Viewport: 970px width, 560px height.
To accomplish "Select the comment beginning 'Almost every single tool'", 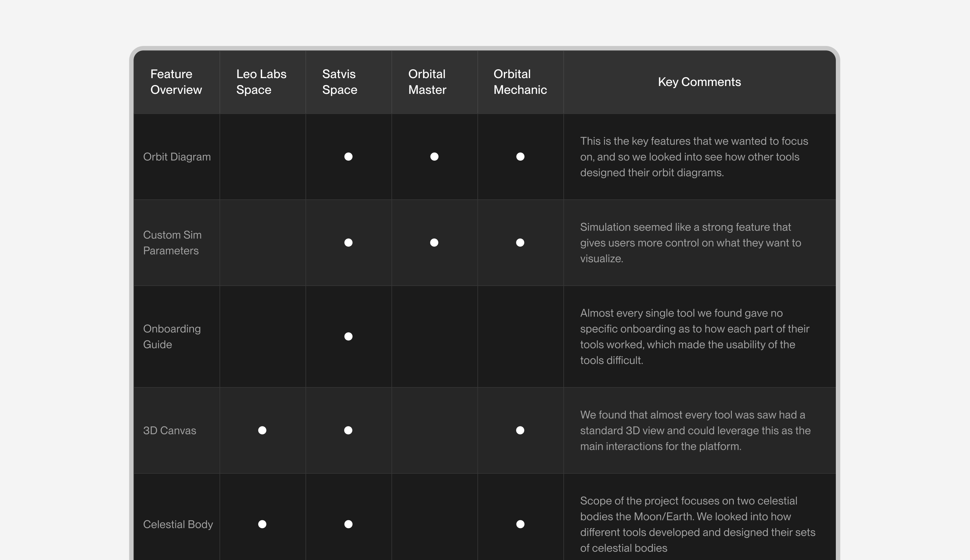I will click(x=695, y=337).
